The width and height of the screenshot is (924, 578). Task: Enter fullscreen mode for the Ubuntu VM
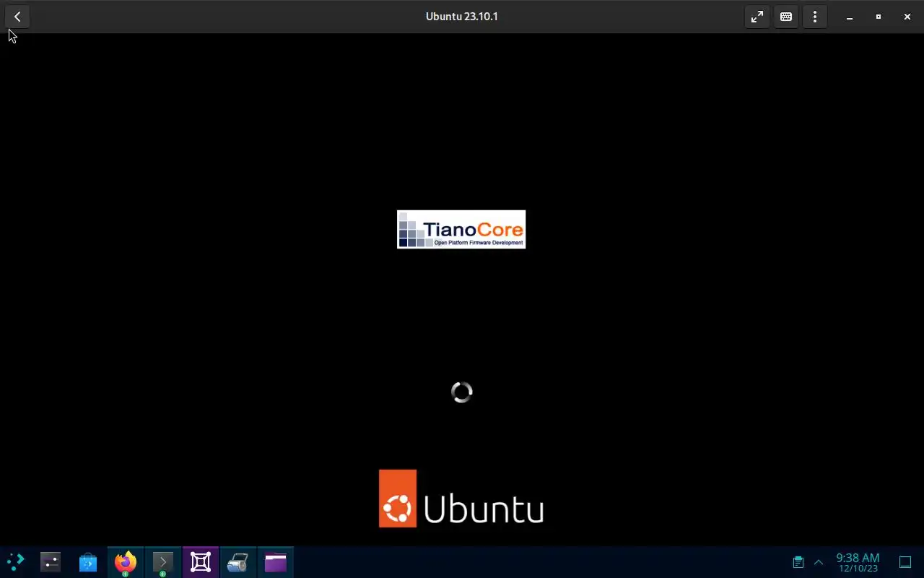pyautogui.click(x=757, y=17)
